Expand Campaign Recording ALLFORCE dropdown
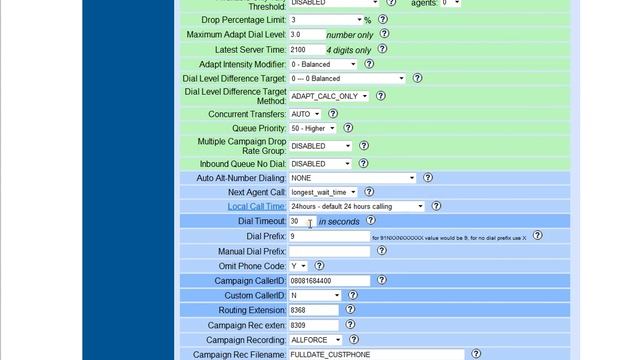 (x=316, y=340)
